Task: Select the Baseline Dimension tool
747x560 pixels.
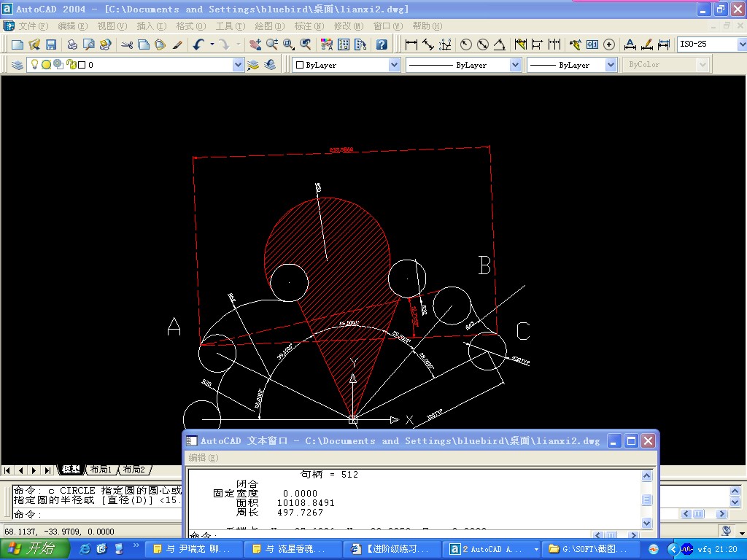Action: pyautogui.click(x=537, y=44)
